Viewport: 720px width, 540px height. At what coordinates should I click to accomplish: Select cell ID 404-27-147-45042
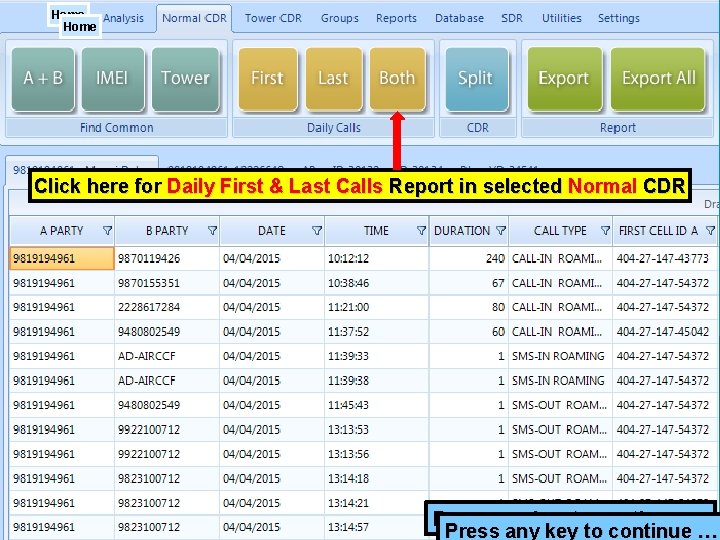click(664, 332)
